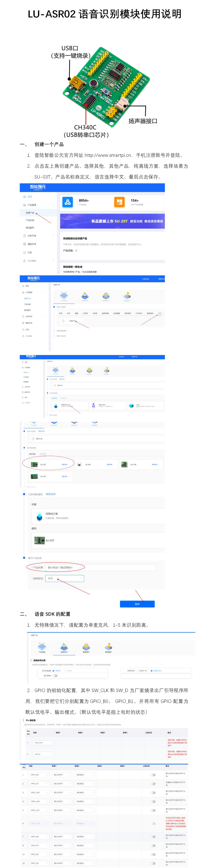Click 测试服务 step icon above 前端信号处理 section
Image resolution: width=208 pixels, height=868 pixels.
point(108,646)
